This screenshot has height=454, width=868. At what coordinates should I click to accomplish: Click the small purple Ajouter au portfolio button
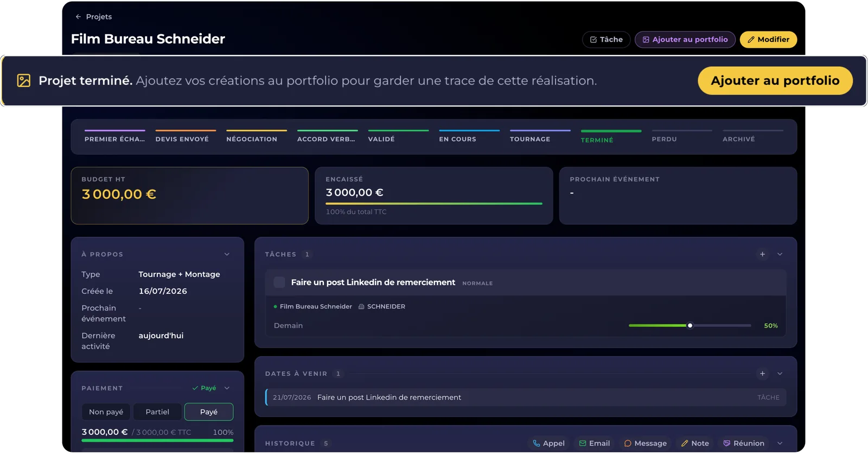click(x=685, y=40)
